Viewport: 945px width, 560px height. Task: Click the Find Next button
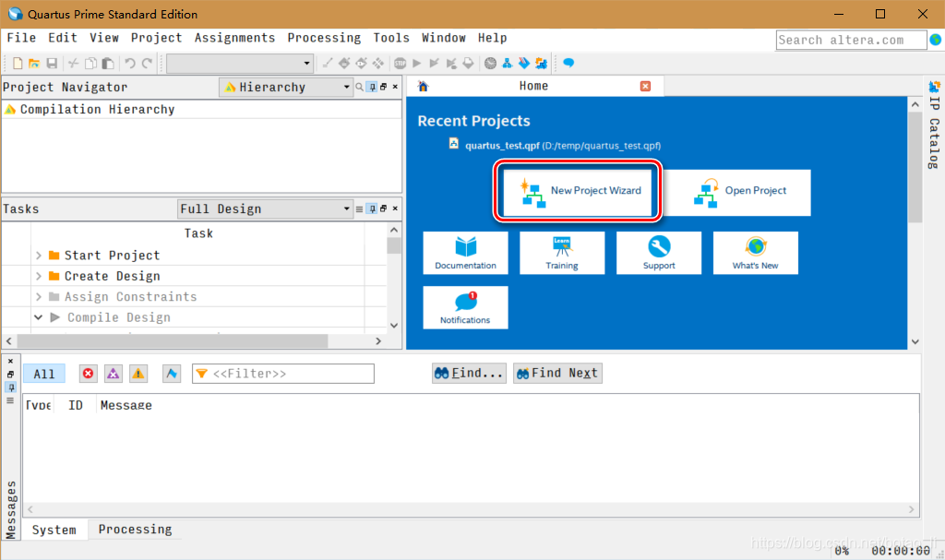click(557, 373)
